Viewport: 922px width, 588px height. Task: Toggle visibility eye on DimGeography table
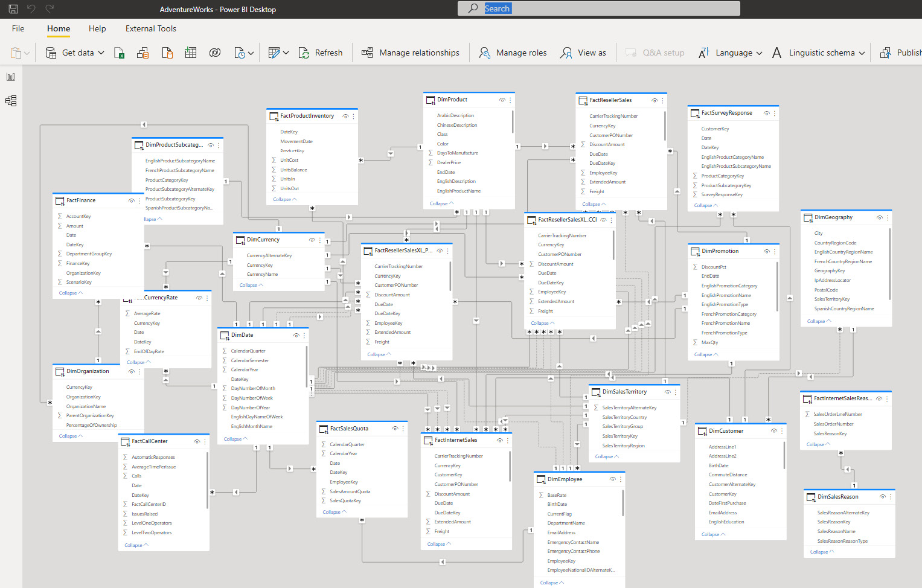coord(879,218)
